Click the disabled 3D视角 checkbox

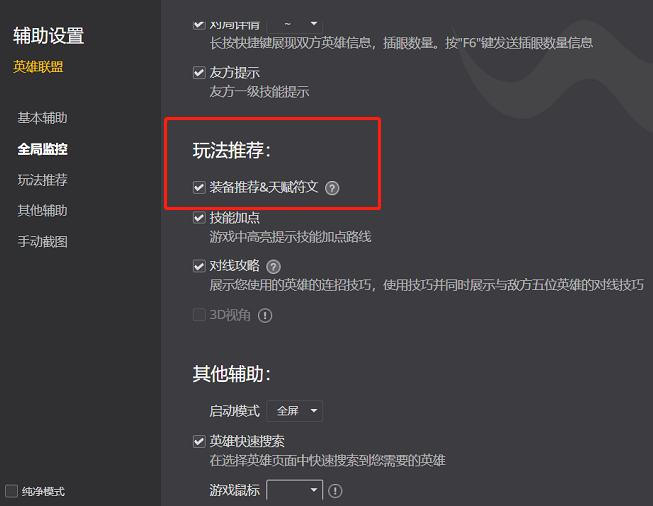[199, 315]
